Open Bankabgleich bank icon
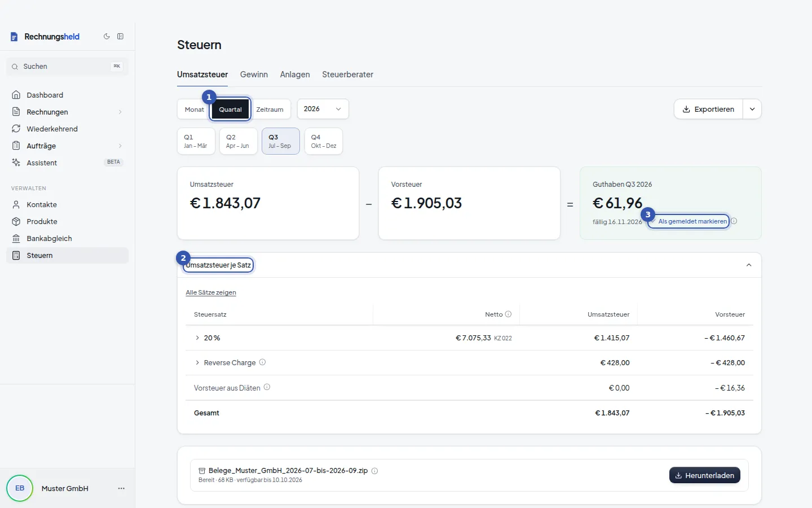 16,238
